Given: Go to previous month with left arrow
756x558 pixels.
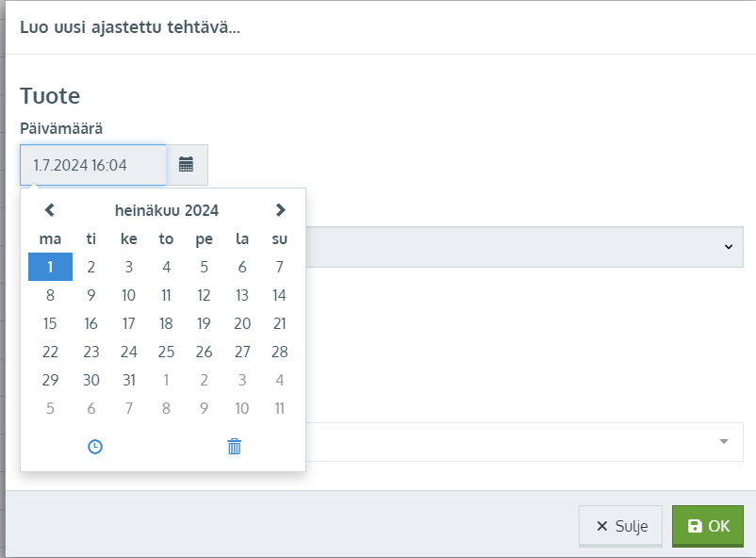Looking at the screenshot, I should (50, 210).
